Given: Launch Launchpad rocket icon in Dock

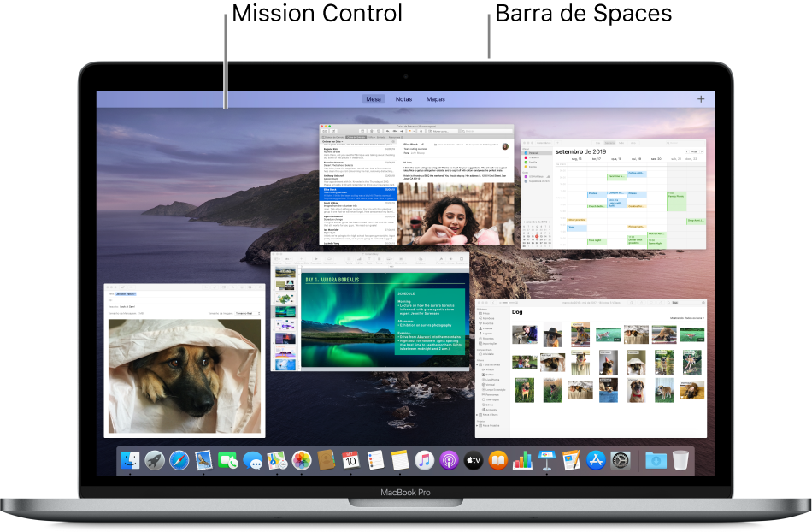Looking at the screenshot, I should (x=155, y=460).
